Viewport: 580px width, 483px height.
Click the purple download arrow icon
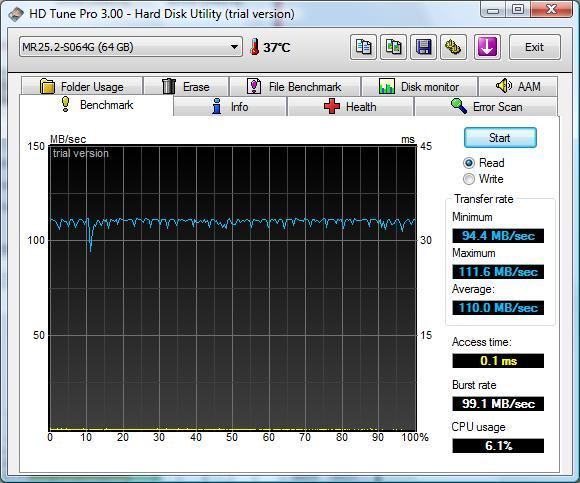coord(487,47)
